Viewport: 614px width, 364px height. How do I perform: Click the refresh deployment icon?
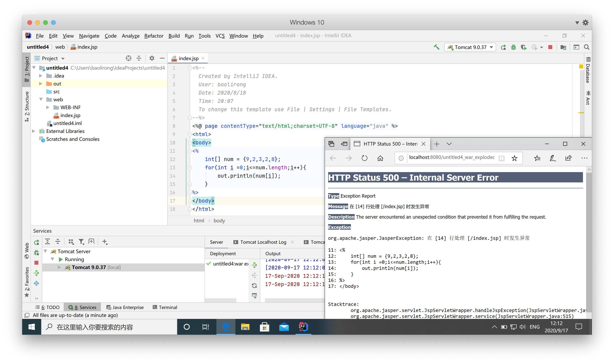pos(254,286)
